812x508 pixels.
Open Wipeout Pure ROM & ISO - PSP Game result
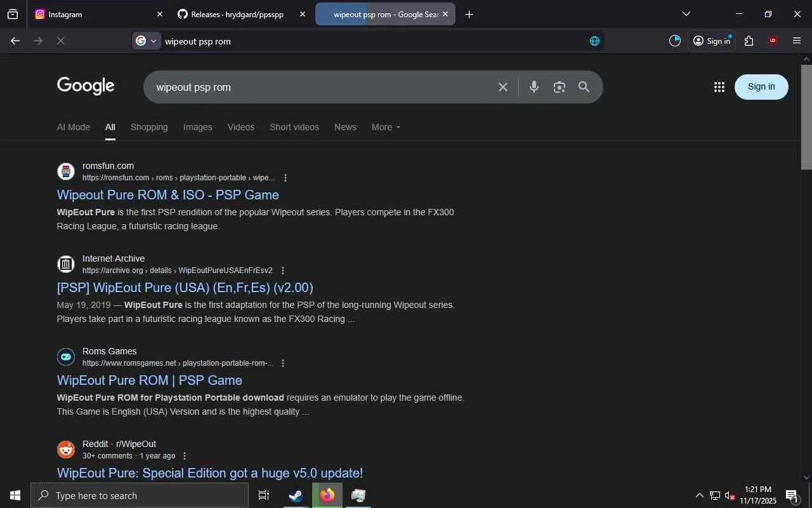(168, 195)
